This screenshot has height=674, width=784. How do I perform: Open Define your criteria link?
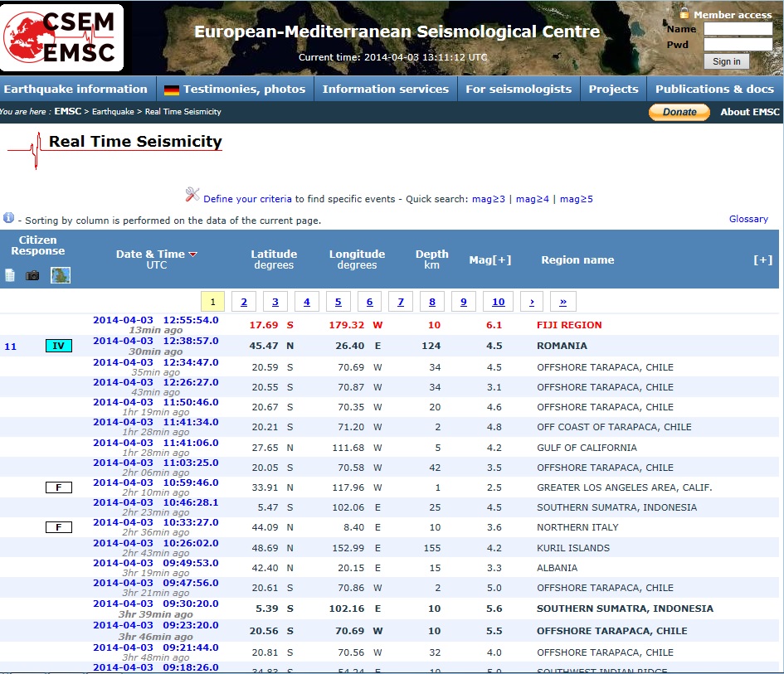[247, 199]
